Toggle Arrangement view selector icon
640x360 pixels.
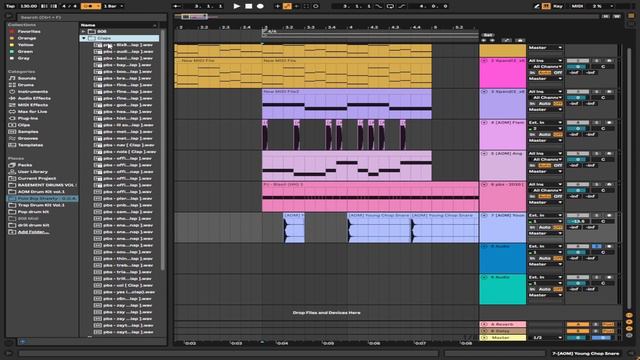coord(631,15)
